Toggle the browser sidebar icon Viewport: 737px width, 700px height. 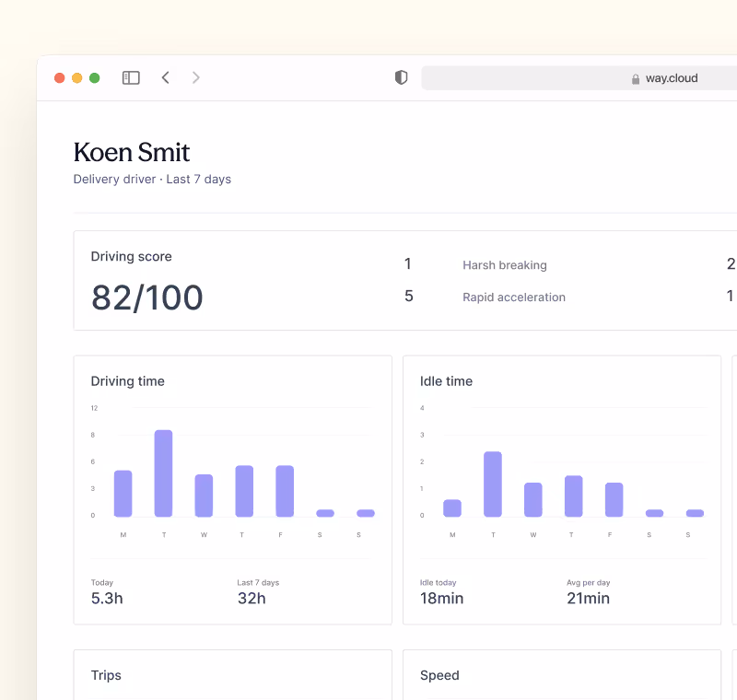coord(131,77)
